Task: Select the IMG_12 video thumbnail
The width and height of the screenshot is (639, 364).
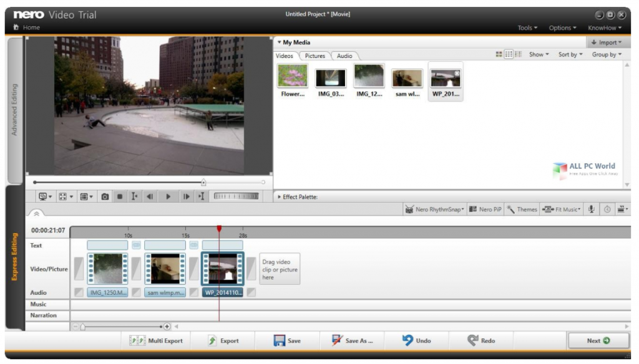Action: tap(369, 76)
